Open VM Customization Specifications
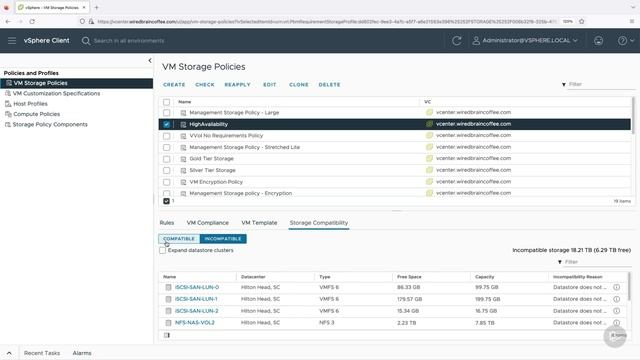The image size is (640, 360). point(56,93)
